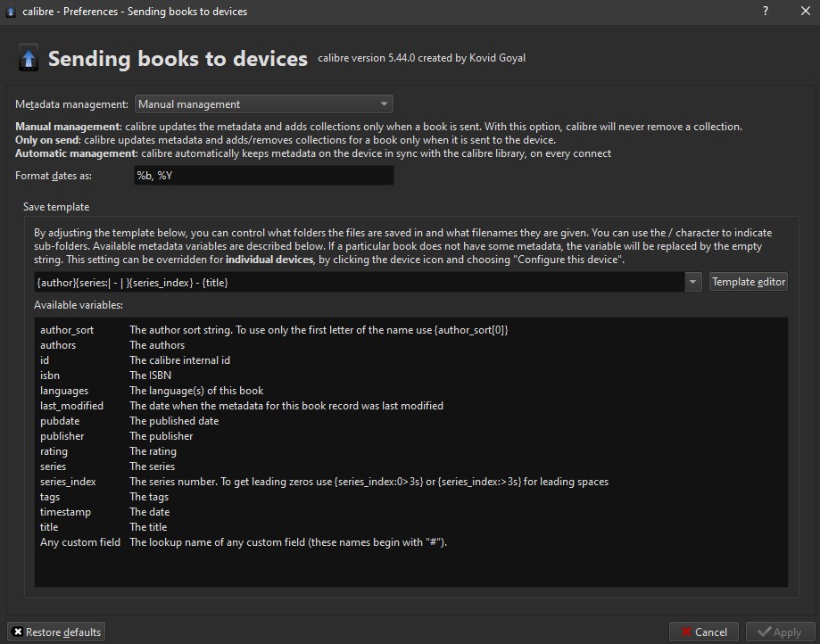This screenshot has width=820, height=644.
Task: Click the series_index variable row
Action: (x=68, y=482)
